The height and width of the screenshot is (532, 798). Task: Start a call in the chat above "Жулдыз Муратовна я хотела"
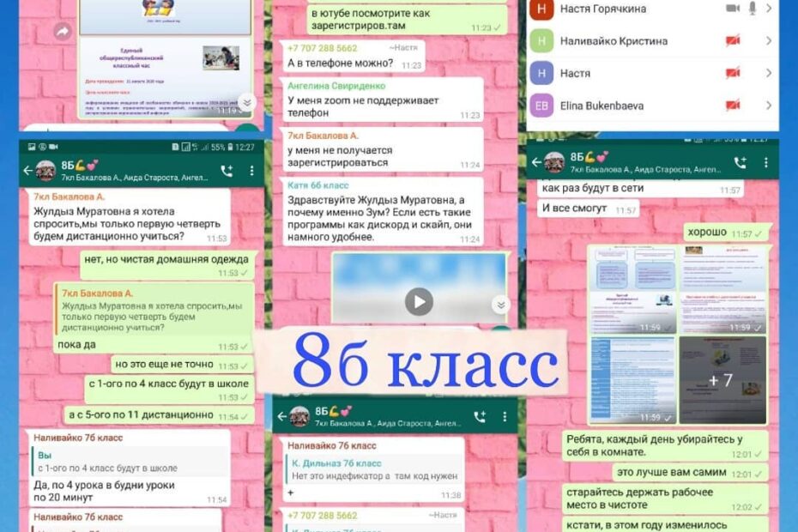pyautogui.click(x=227, y=171)
